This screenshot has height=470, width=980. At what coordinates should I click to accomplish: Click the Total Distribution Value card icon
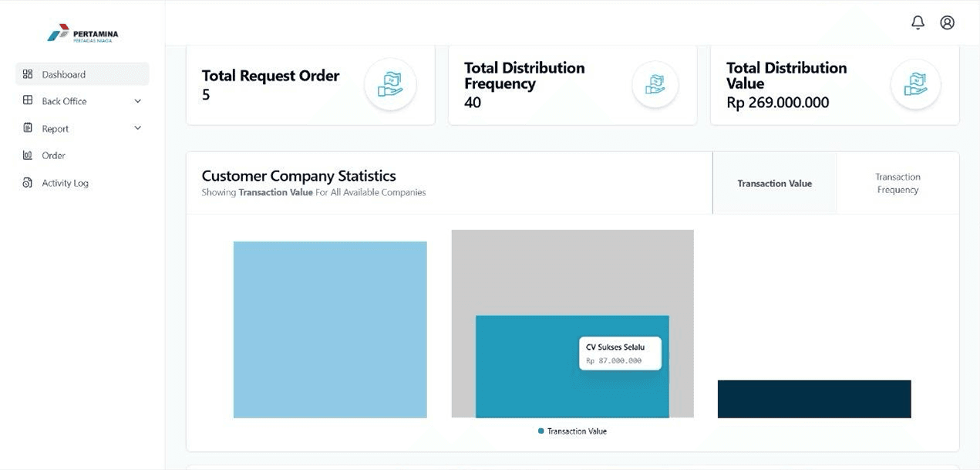(915, 84)
